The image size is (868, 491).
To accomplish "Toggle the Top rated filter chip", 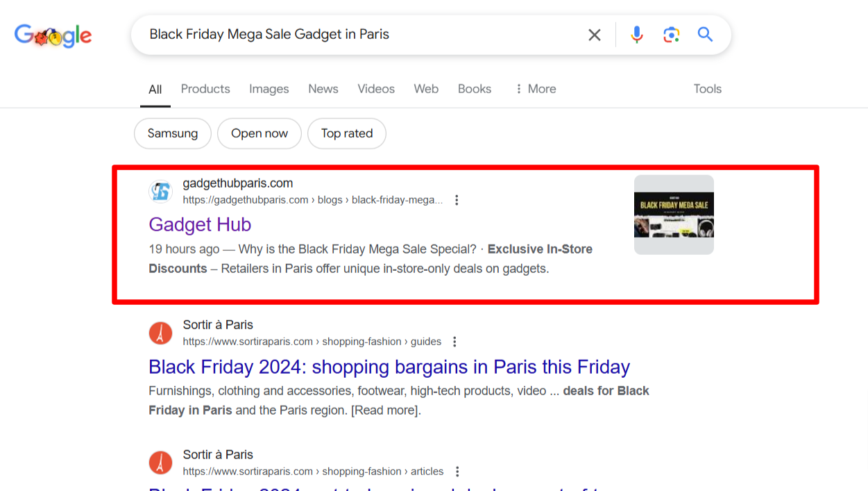I will click(347, 133).
